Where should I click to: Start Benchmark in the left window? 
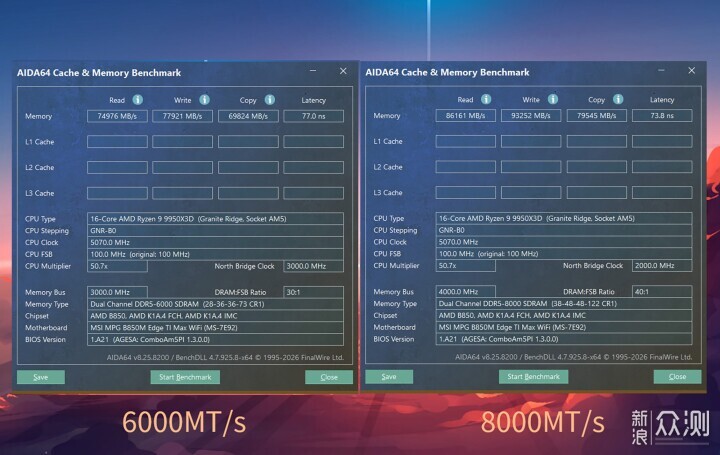click(185, 377)
